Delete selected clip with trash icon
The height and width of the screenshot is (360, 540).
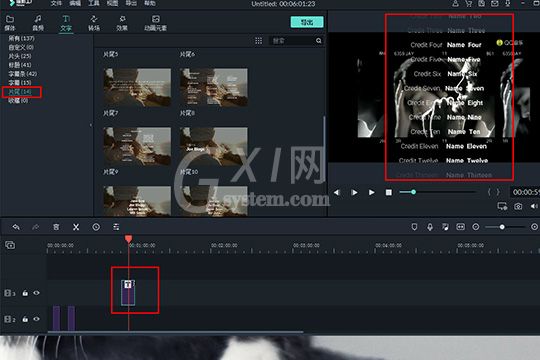point(56,227)
